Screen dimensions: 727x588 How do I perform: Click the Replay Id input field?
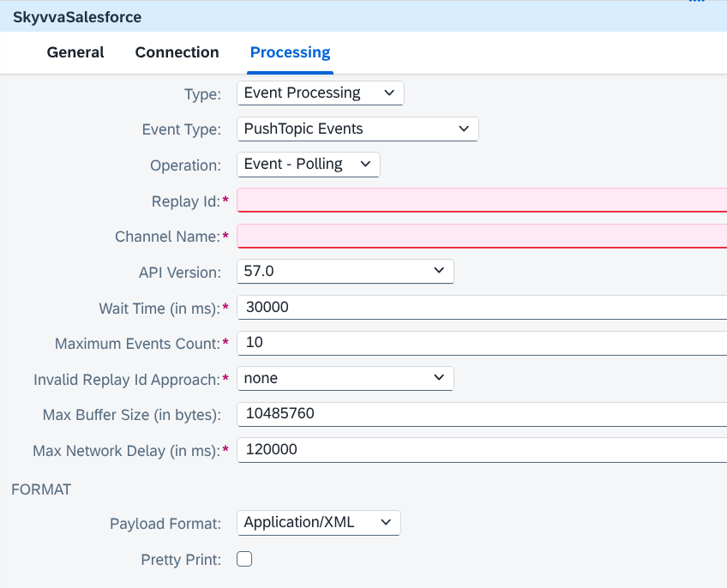click(482, 201)
